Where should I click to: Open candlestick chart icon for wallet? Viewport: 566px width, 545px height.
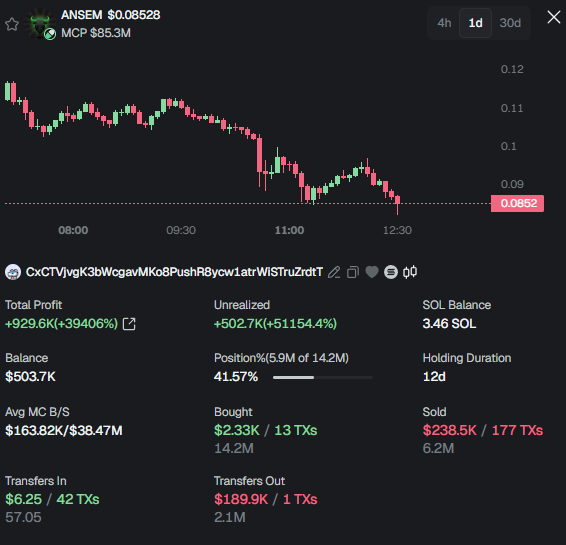(410, 272)
